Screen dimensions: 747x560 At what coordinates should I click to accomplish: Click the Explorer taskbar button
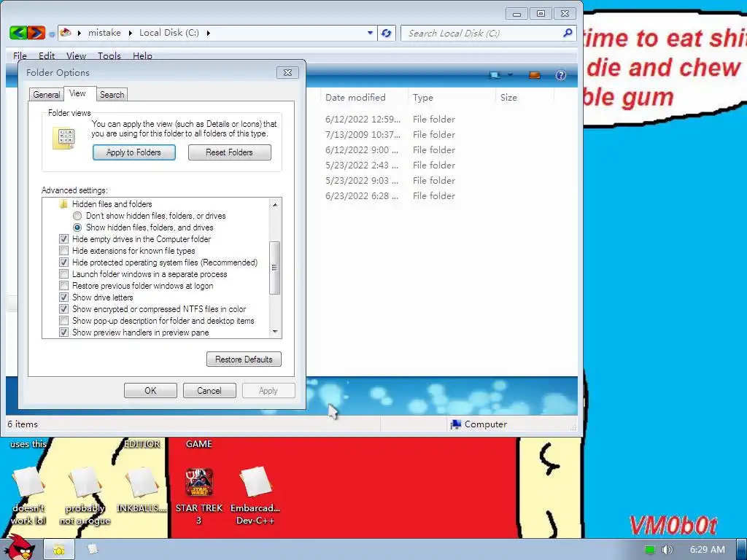pos(59,550)
